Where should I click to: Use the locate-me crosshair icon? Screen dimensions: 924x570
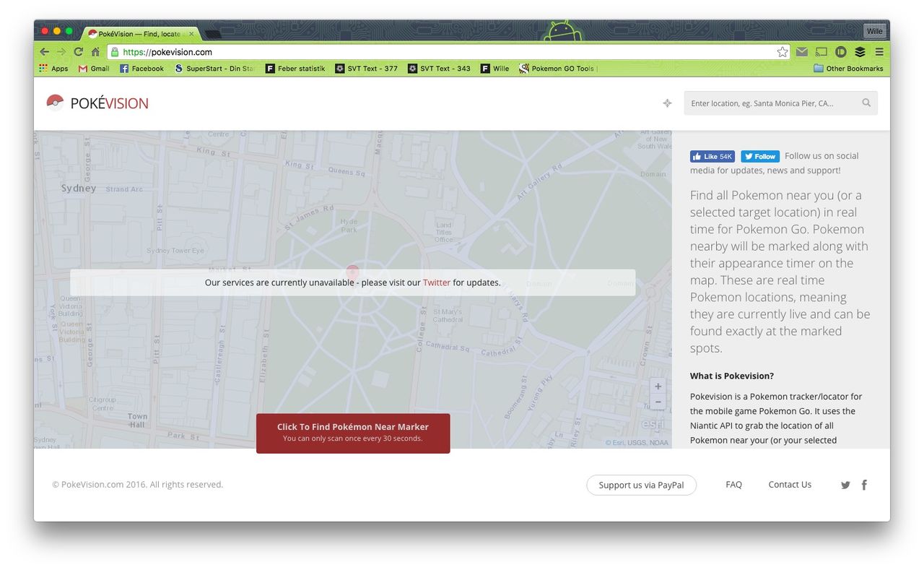[667, 103]
